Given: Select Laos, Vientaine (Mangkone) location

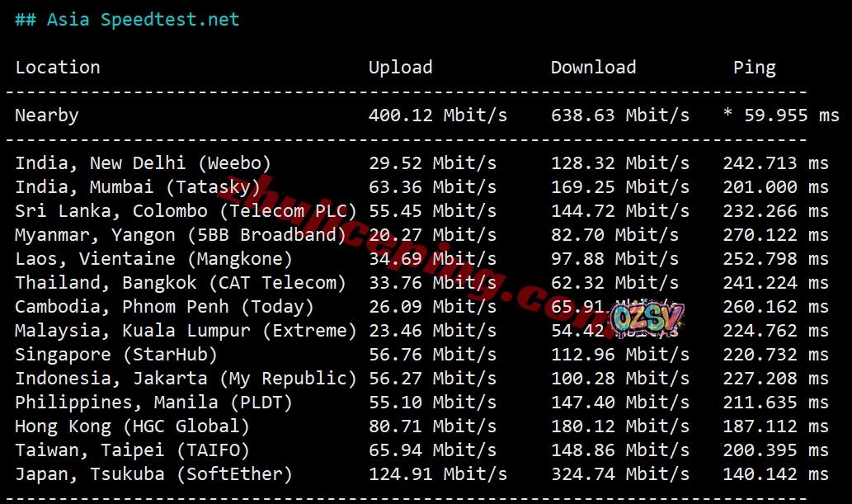Looking at the screenshot, I should pyautogui.click(x=153, y=259).
